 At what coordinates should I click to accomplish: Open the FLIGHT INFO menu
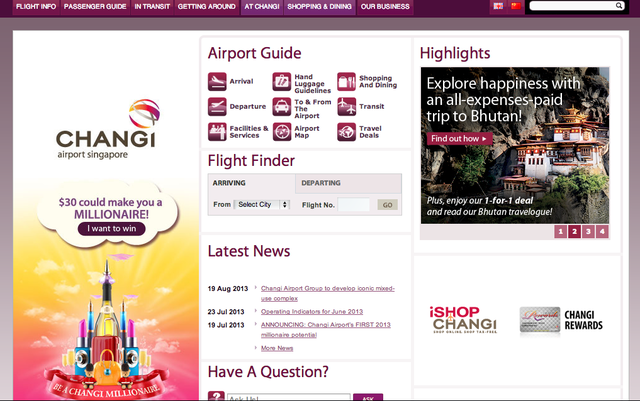point(36,7)
